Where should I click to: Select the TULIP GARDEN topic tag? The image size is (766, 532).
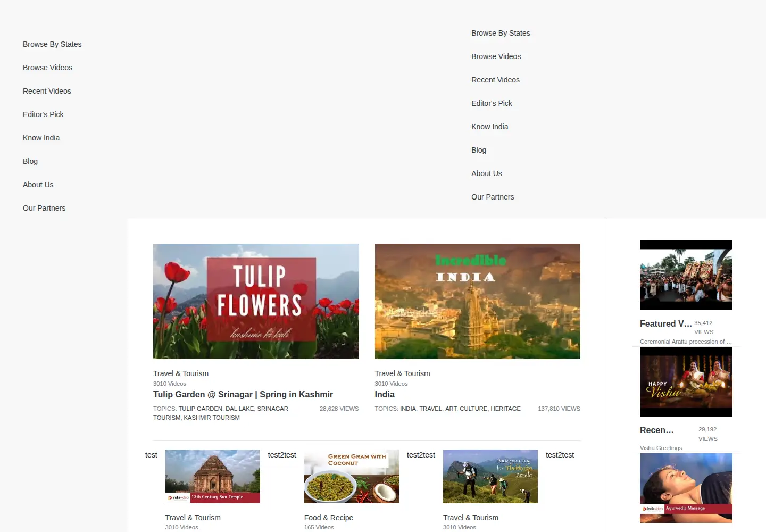(200, 409)
